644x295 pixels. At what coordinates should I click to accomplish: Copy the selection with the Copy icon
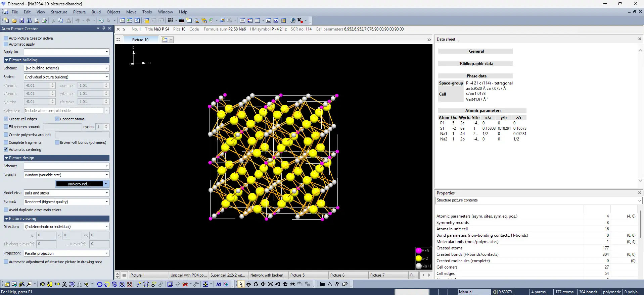(61, 20)
